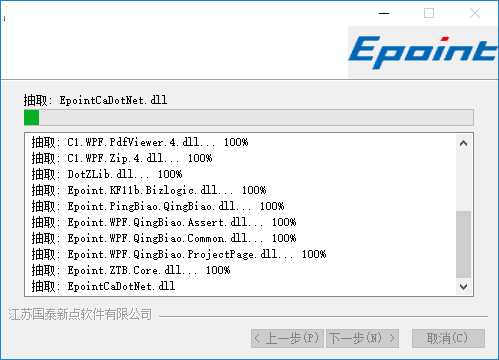Minimize the installer window

pos(384,13)
